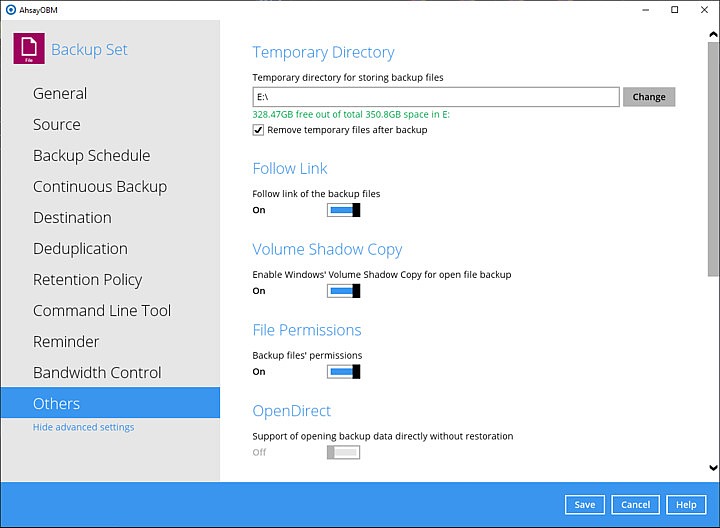Click the temporary directory path field
Image resolution: width=720 pixels, height=528 pixels.
(435, 97)
